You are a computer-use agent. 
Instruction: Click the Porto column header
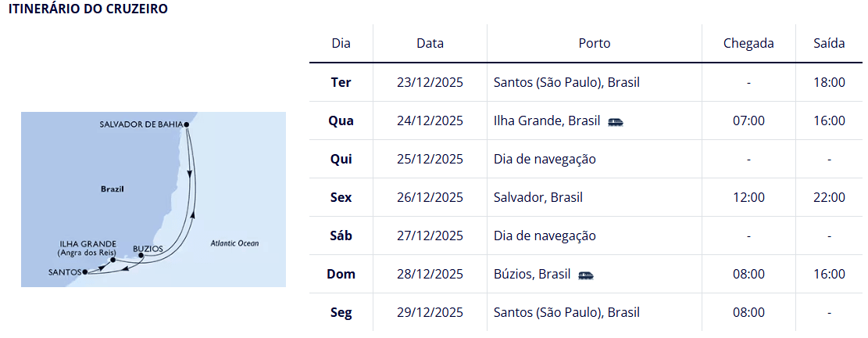[x=595, y=43]
